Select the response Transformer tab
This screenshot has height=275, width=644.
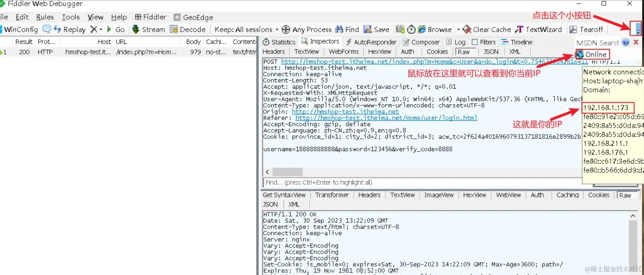[x=332, y=195]
